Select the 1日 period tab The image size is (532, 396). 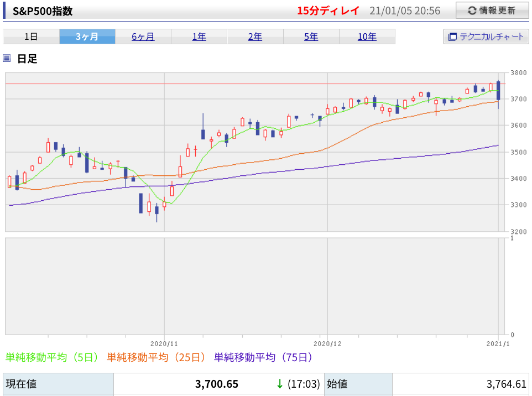31,37
